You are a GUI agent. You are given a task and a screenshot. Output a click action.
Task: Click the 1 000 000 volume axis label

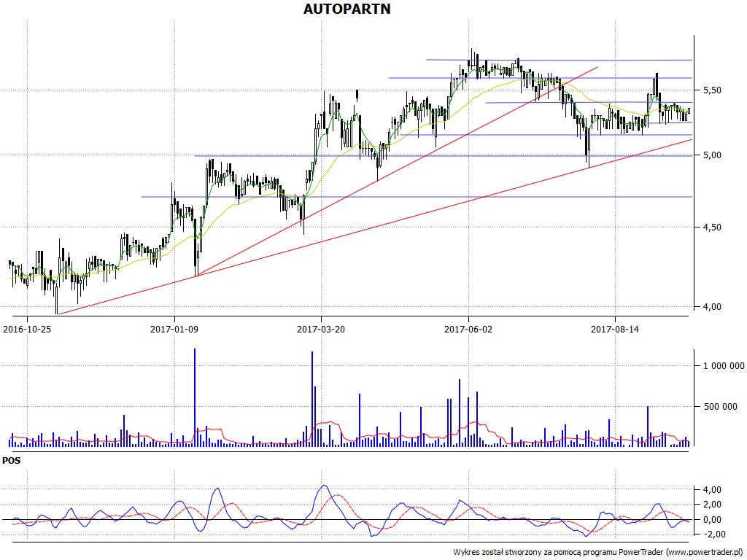click(x=724, y=366)
